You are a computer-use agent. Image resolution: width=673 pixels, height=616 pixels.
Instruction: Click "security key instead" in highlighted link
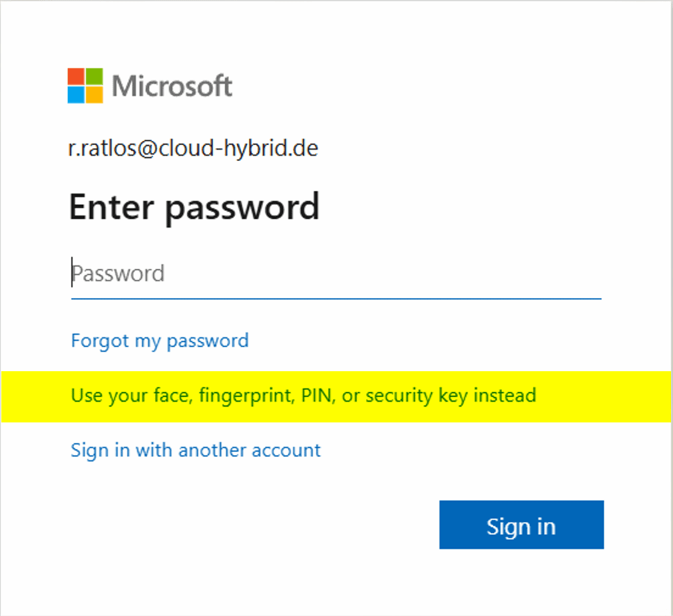[451, 396]
